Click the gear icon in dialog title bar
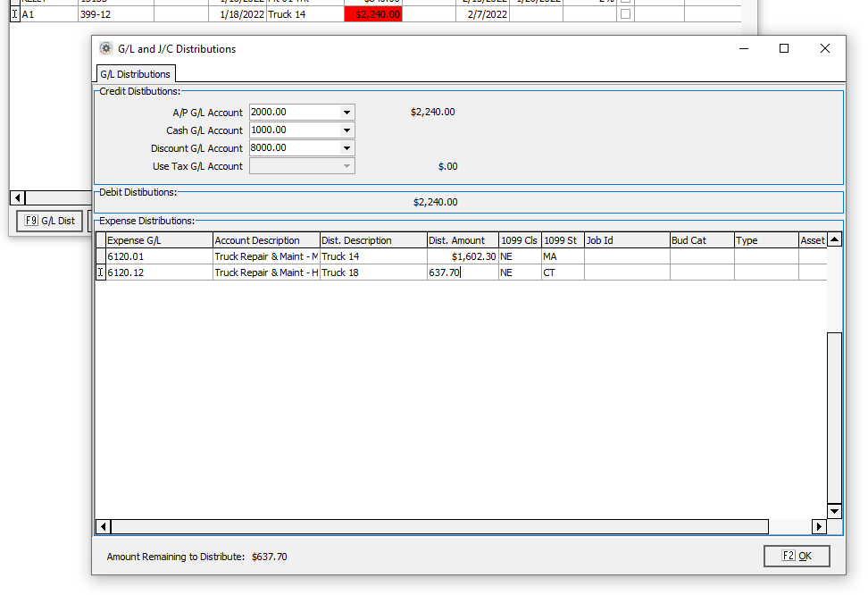Image resolution: width=868 pixels, height=595 pixels. (x=106, y=49)
